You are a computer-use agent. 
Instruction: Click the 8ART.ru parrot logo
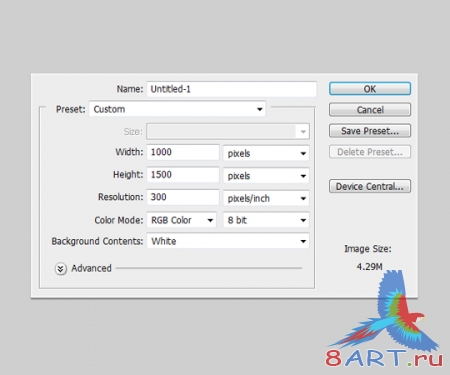(x=384, y=319)
